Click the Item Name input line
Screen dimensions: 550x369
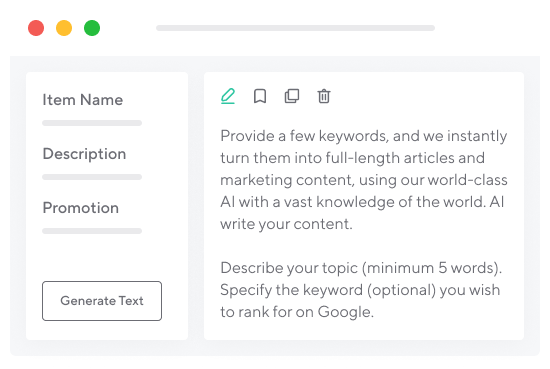click(x=92, y=123)
